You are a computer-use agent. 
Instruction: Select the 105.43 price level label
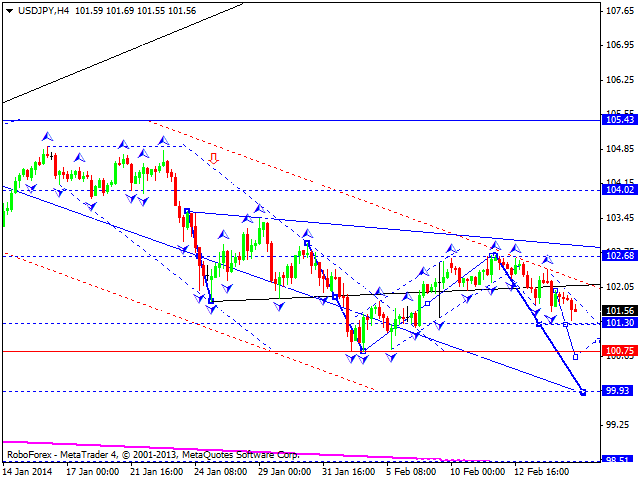click(621, 120)
